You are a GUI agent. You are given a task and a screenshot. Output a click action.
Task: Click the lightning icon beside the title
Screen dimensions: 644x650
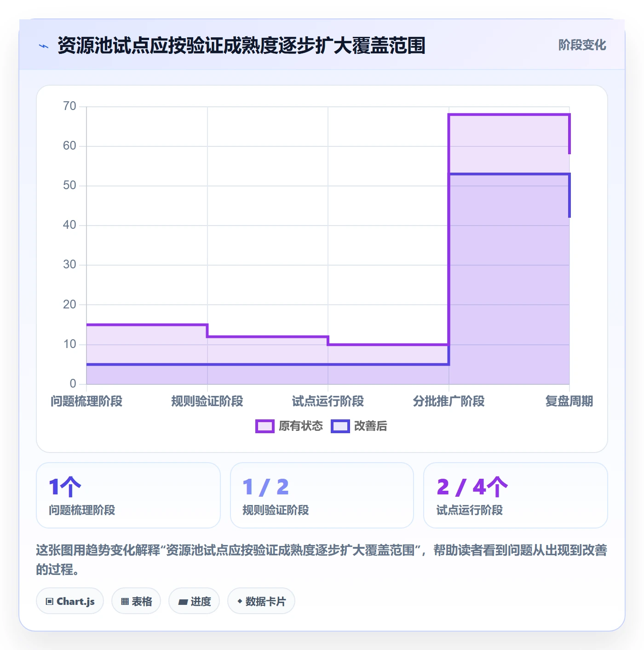44,46
